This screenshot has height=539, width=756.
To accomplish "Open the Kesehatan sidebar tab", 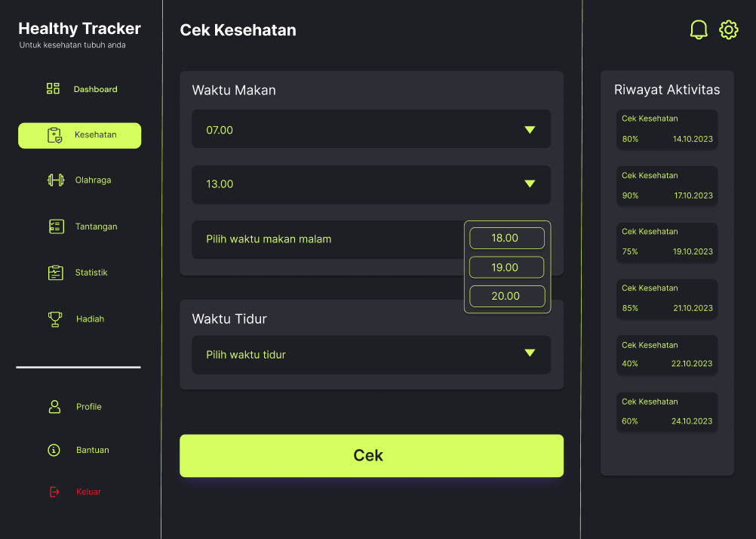I will click(79, 135).
